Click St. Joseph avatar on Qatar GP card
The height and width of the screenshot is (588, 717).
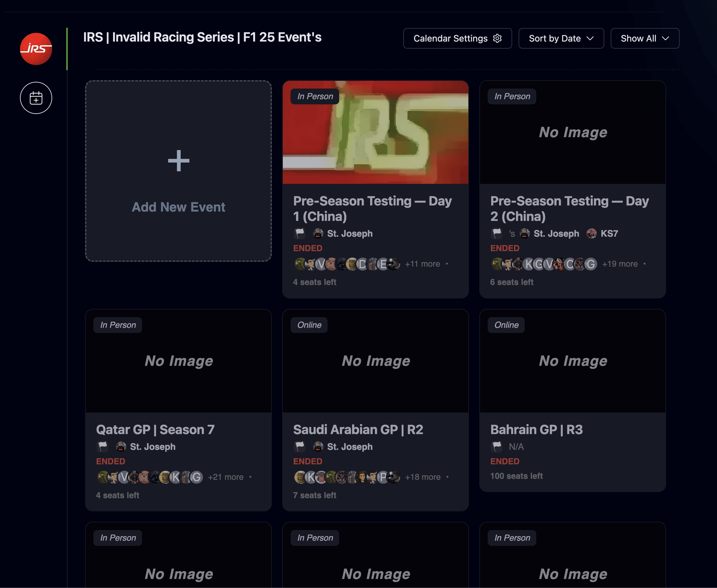121,446
